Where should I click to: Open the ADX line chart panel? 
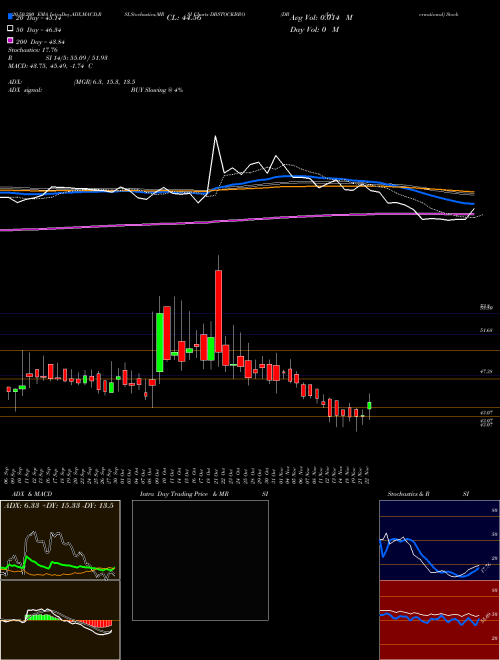60,540
